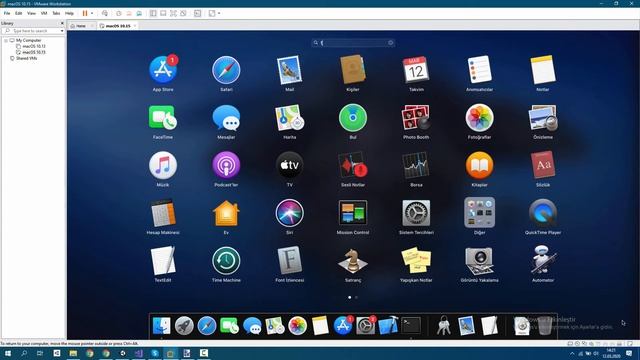Viewport: 640px width, 360px height.
Task: Open the Mail app in Launchpad
Action: pos(289,70)
